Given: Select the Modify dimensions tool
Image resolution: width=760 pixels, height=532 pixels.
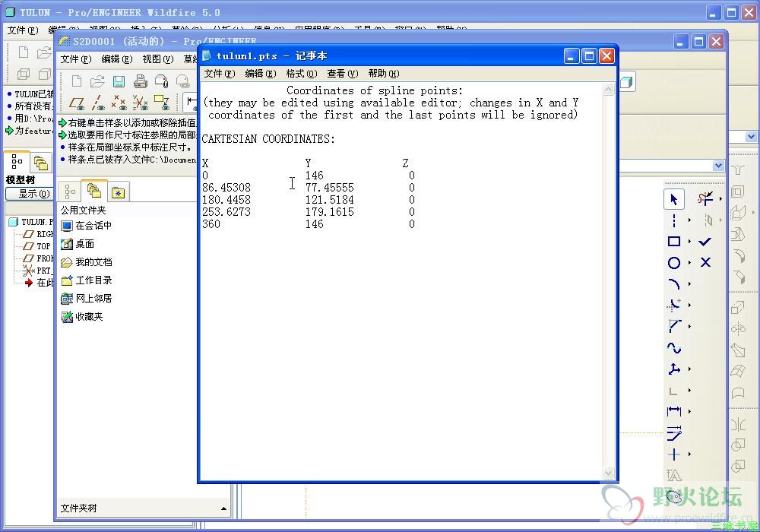Looking at the screenshot, I should [x=673, y=432].
